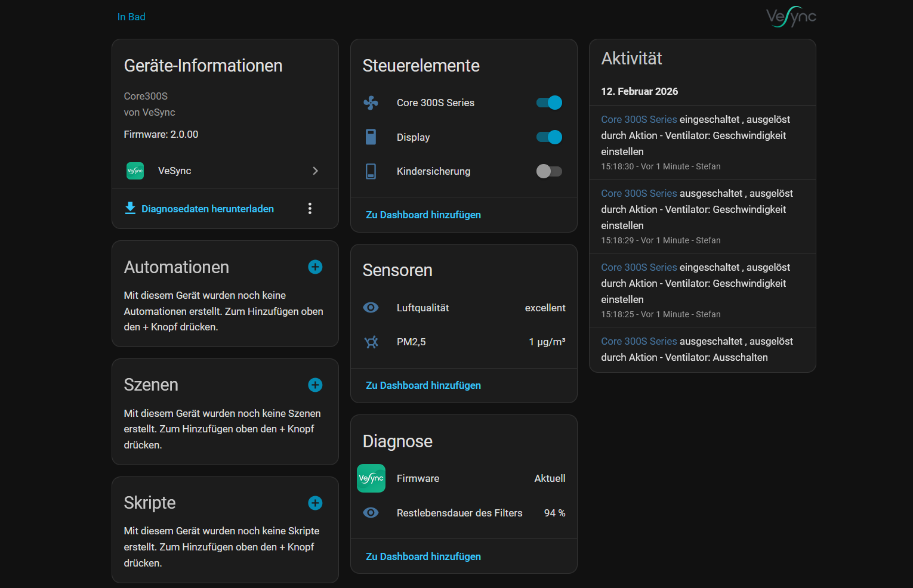Click the Kindersicherung lock icon
The width and height of the screenshot is (913, 588).
(x=371, y=172)
